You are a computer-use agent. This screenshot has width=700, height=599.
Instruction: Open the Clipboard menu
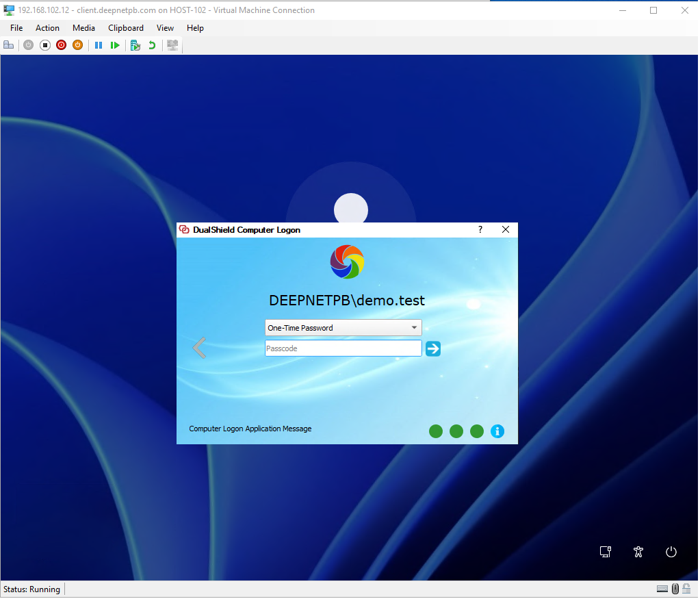(x=126, y=28)
